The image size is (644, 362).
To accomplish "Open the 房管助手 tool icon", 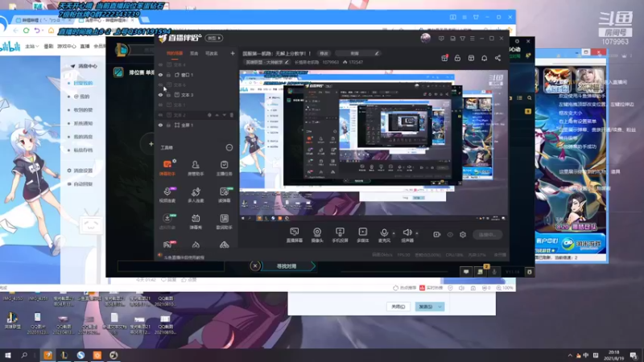I will coord(196,167).
